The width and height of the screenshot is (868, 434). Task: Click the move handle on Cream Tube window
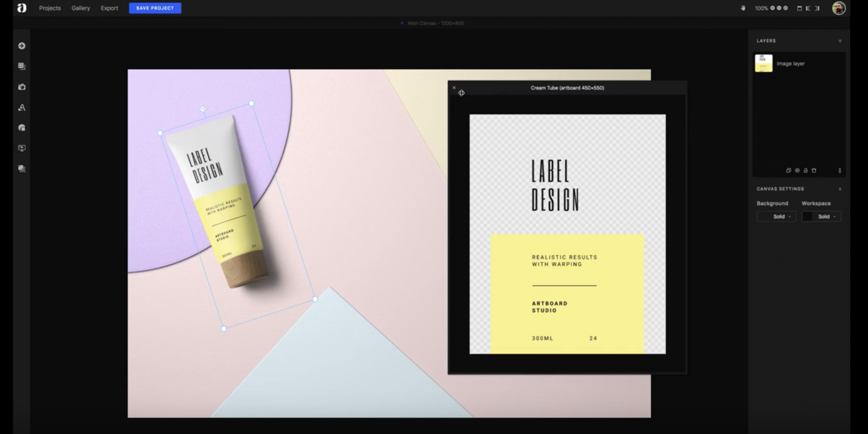(x=461, y=93)
